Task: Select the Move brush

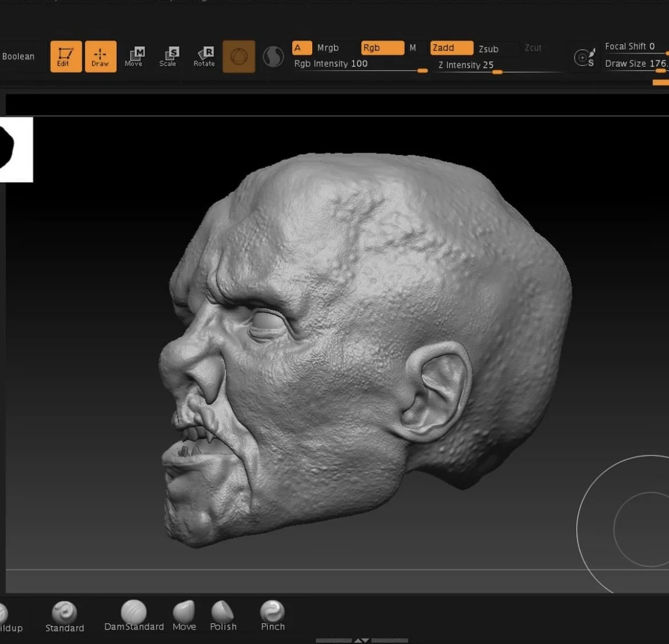Action: 184,616
